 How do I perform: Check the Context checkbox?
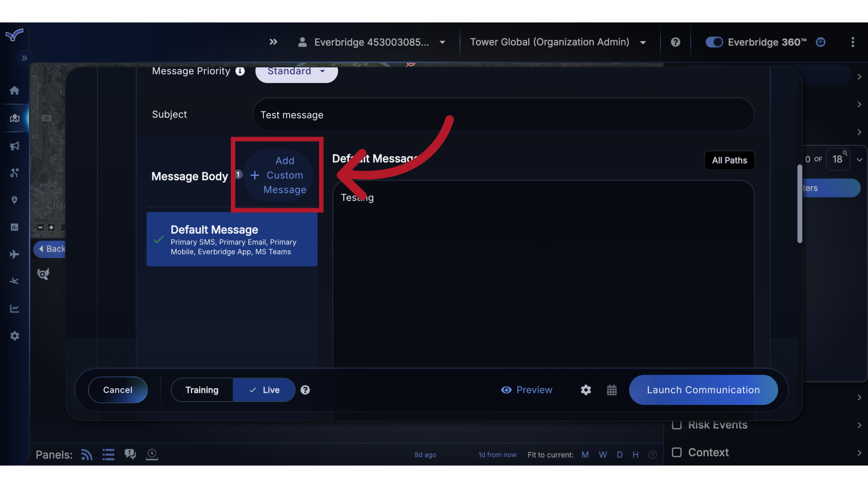(x=677, y=452)
